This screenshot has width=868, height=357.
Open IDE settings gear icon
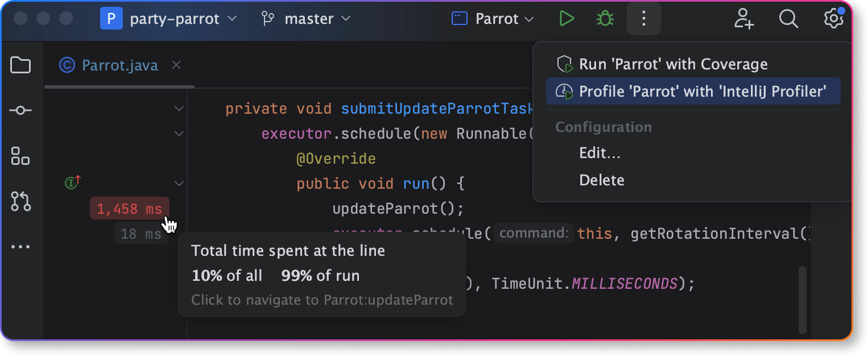(x=833, y=19)
